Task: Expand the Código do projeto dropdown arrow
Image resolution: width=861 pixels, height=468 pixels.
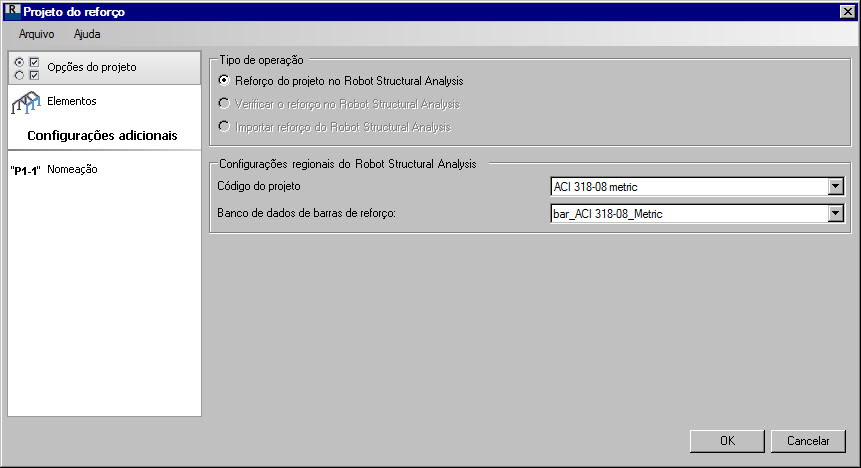Action: tap(835, 186)
